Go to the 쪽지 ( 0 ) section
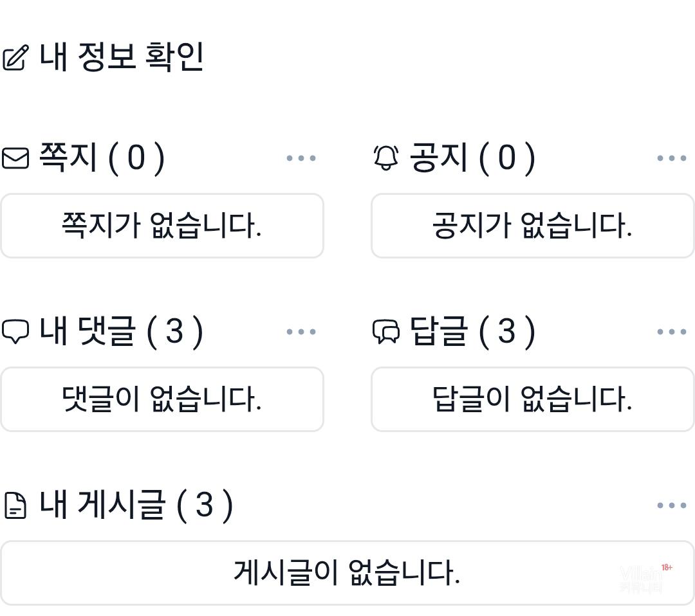 coord(102,158)
